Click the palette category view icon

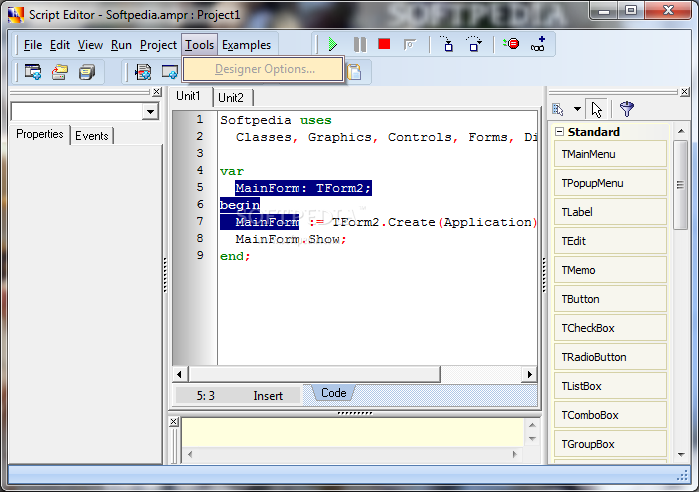558,109
